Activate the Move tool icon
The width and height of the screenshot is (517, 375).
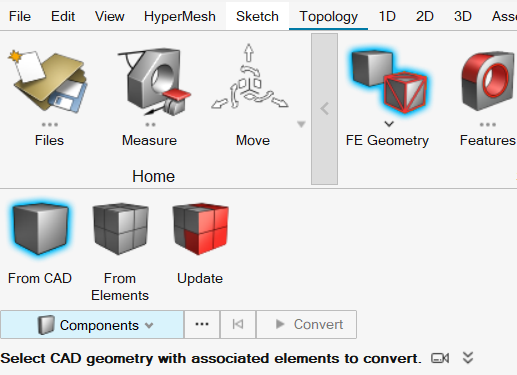tap(250, 77)
